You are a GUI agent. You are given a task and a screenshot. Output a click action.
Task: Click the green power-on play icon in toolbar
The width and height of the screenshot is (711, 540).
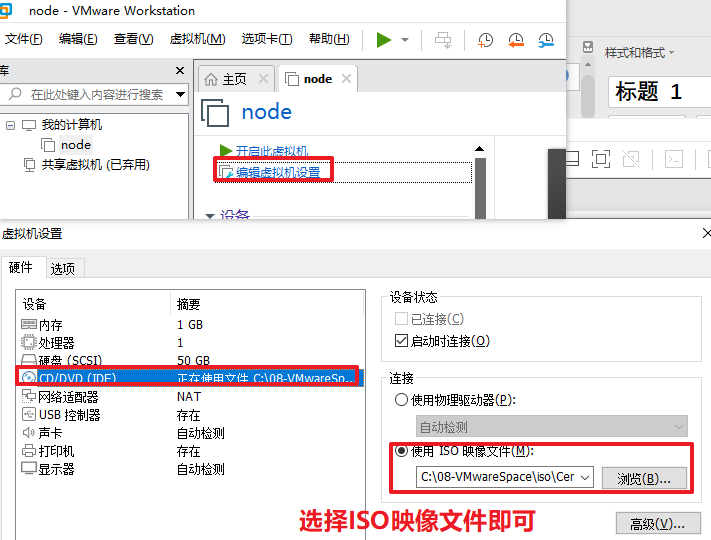click(x=384, y=40)
